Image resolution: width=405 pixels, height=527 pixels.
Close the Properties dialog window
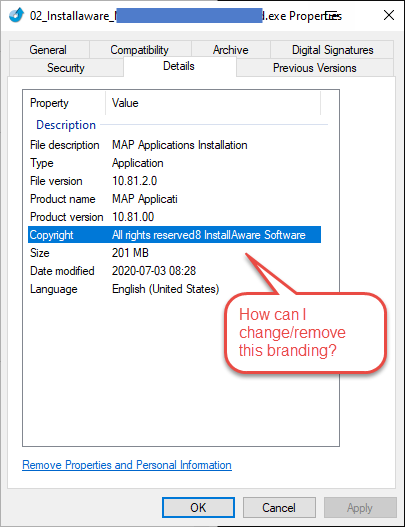[x=389, y=15]
